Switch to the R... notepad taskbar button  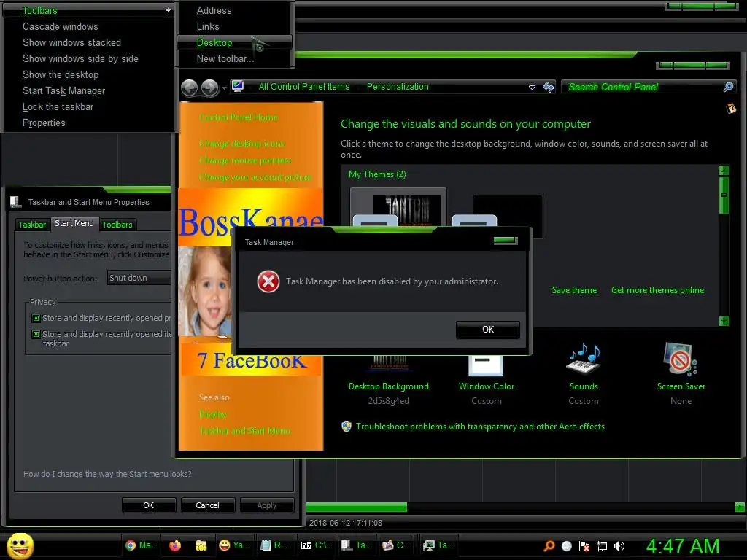tap(274, 545)
